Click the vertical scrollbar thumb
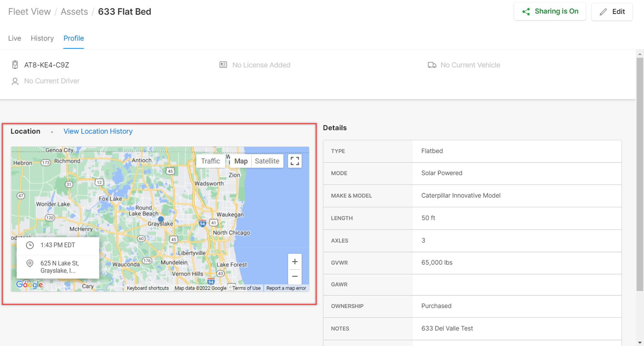 (640, 174)
